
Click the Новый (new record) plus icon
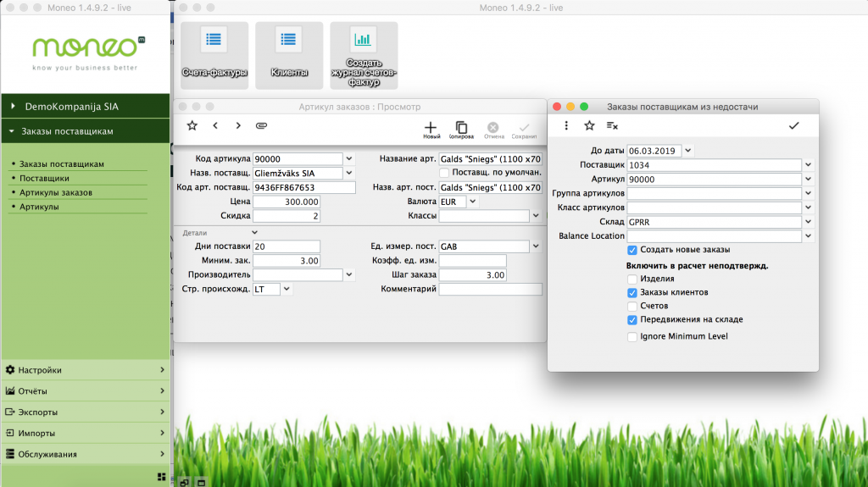431,126
